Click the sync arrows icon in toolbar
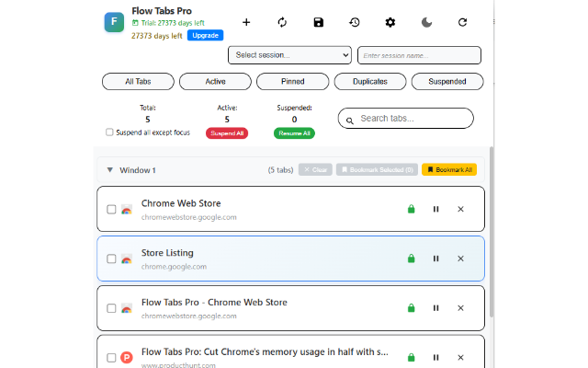588x368 pixels. [282, 22]
